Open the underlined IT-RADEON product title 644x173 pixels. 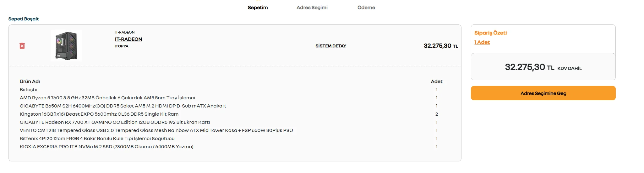tap(128, 39)
